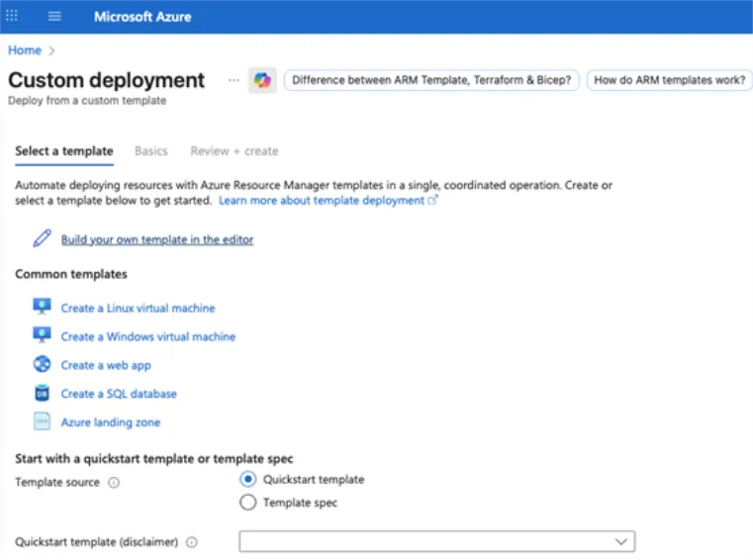Screen dimensions: 753x560
Task: Click the Template source info icon
Action: pyautogui.click(x=114, y=482)
